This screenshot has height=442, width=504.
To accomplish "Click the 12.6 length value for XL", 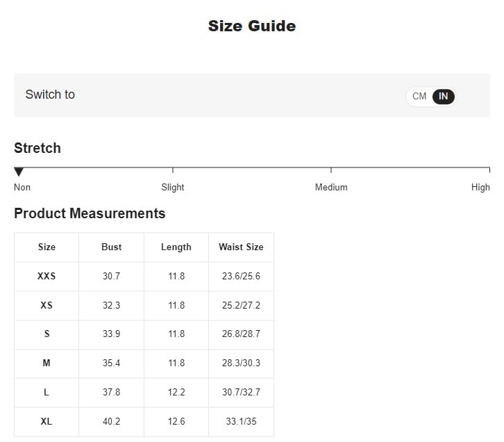I will pyautogui.click(x=176, y=421).
